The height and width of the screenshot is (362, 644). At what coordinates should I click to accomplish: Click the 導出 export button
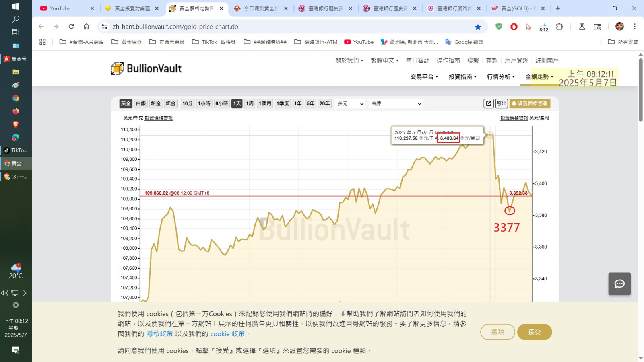pos(502,103)
